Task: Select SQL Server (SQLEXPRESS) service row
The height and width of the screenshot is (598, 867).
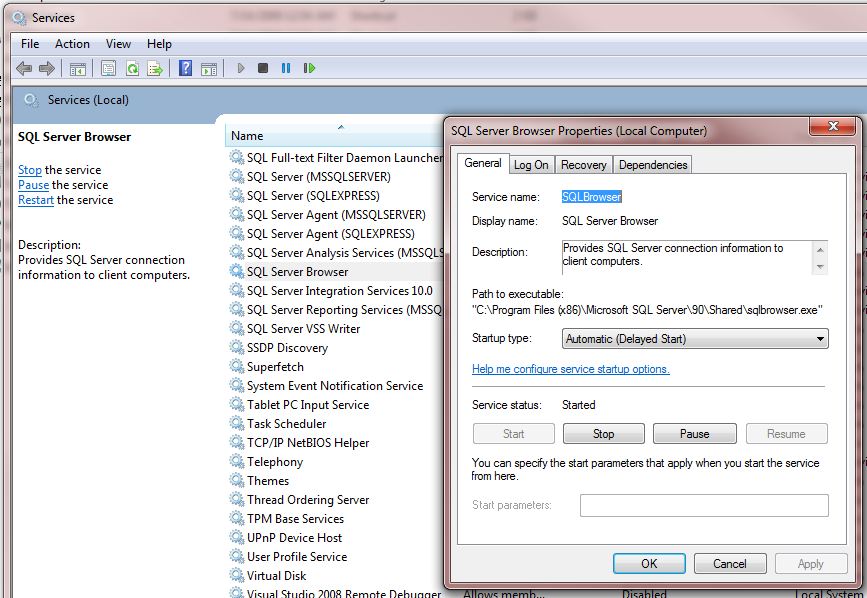Action: pos(336,196)
